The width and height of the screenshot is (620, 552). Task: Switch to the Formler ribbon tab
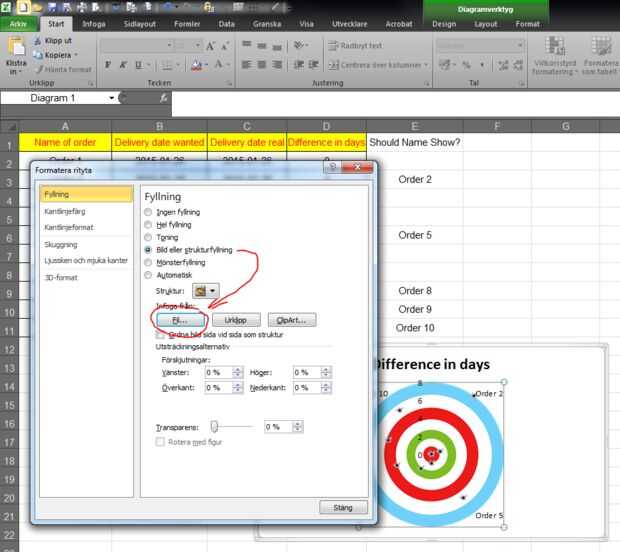pyautogui.click(x=187, y=24)
